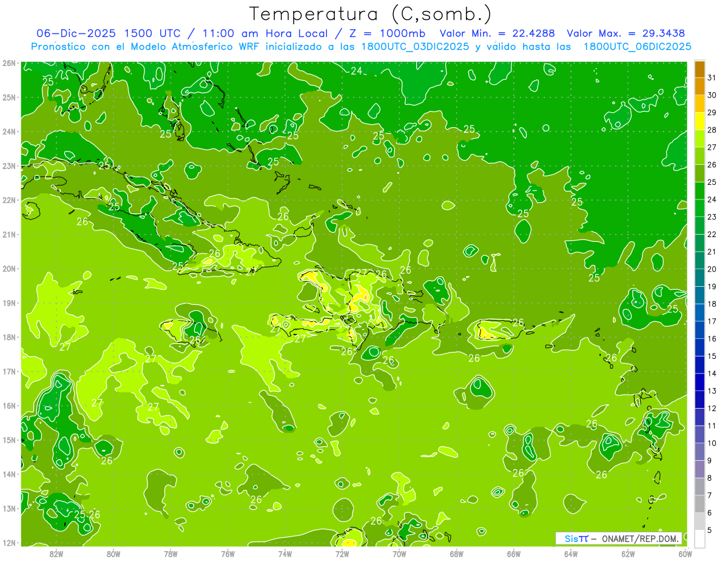
Task: Click the lime swatch between 27 and 28
Action: pos(699,139)
